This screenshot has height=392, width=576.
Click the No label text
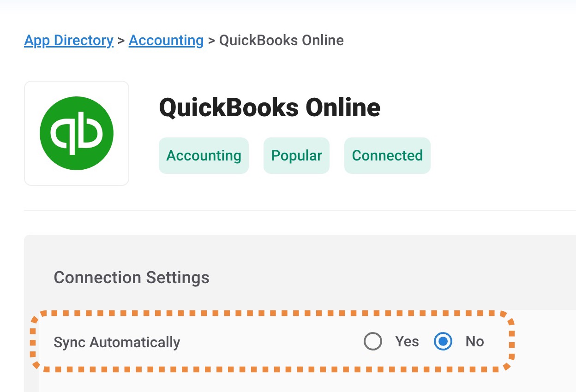(474, 342)
